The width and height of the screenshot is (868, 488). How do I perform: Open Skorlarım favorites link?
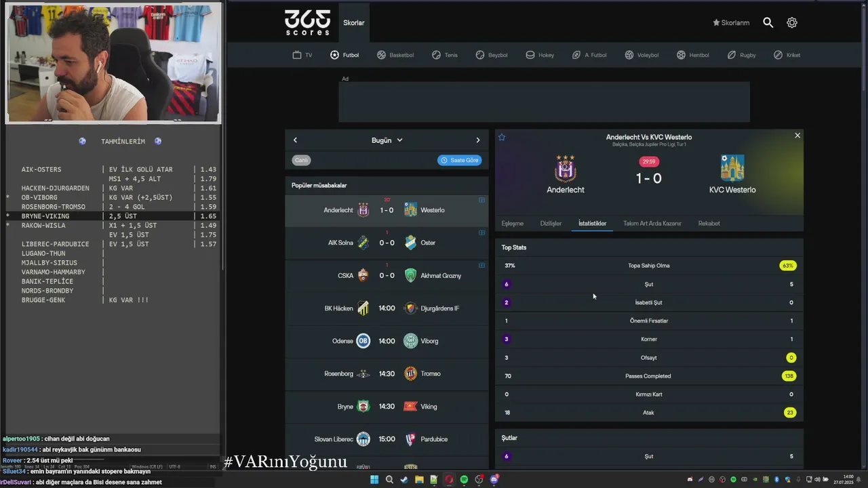(730, 22)
